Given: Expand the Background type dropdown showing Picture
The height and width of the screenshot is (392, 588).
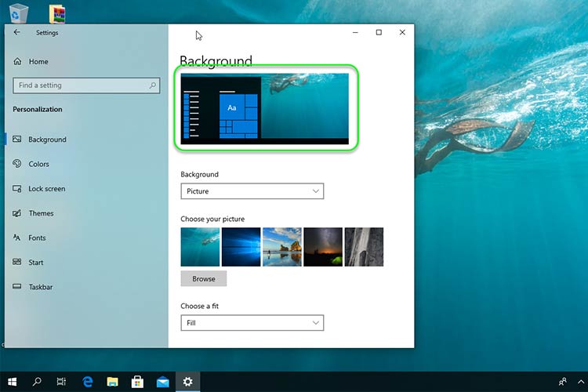Looking at the screenshot, I should 252,191.
